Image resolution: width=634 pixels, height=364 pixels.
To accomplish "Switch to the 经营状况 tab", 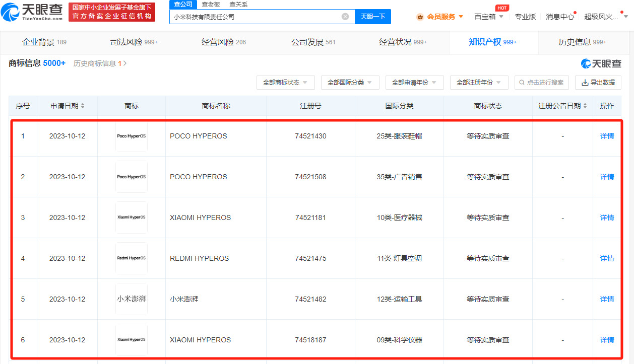I will click(x=403, y=42).
